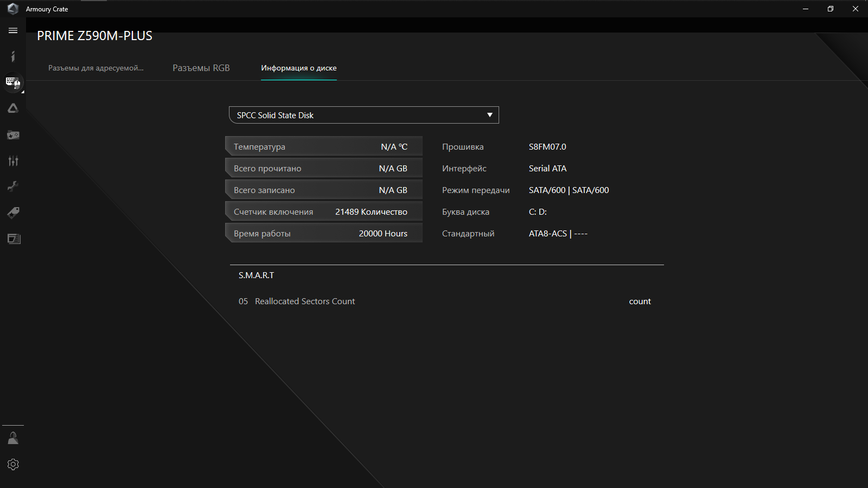Open Scenario Profiles sliders icon
The height and width of the screenshot is (488, 868).
tap(13, 160)
